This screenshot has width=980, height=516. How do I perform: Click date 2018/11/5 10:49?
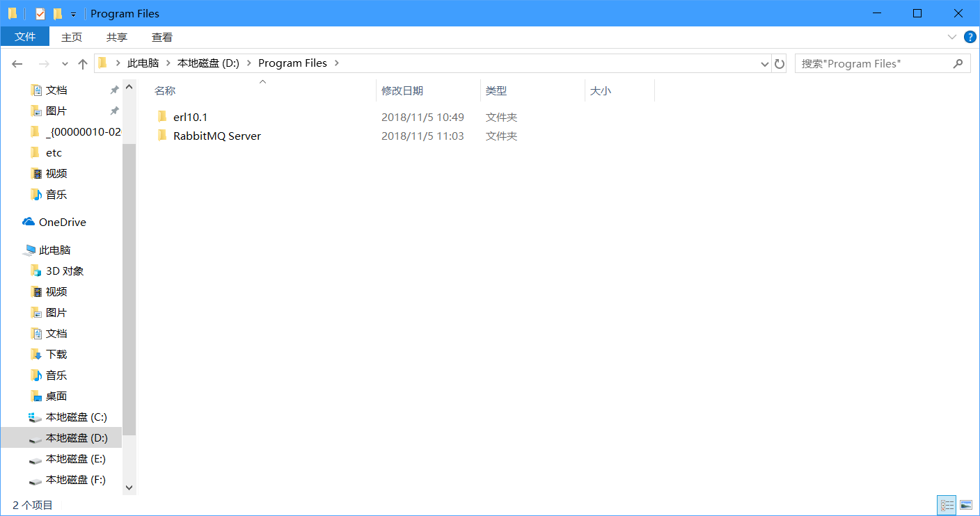(x=422, y=117)
